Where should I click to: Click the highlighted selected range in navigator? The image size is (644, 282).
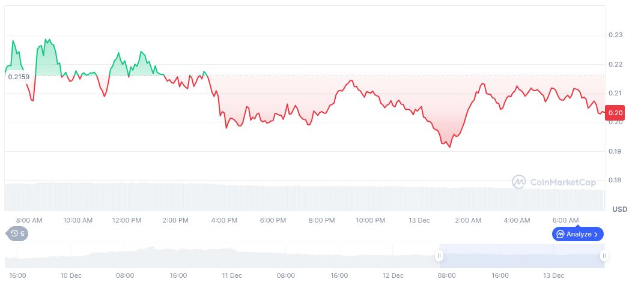click(x=521, y=256)
